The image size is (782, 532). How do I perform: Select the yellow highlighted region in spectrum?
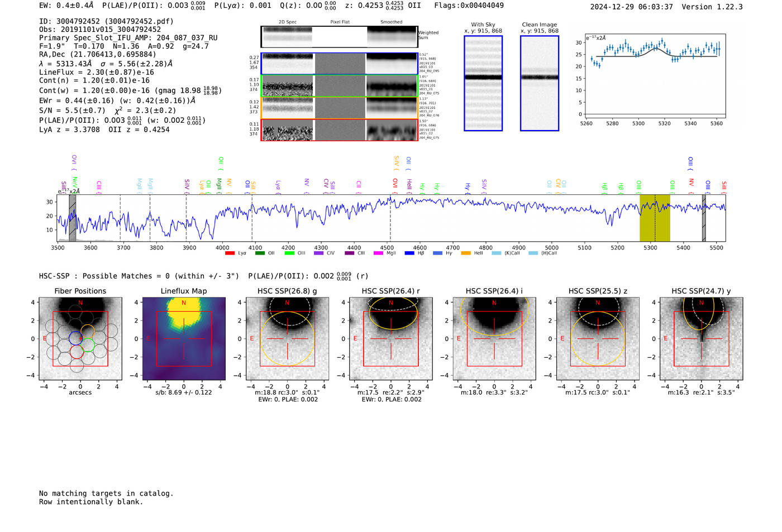coord(655,218)
